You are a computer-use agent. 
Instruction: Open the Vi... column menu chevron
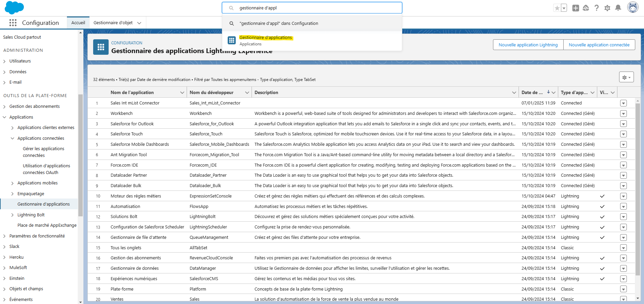coord(613,93)
